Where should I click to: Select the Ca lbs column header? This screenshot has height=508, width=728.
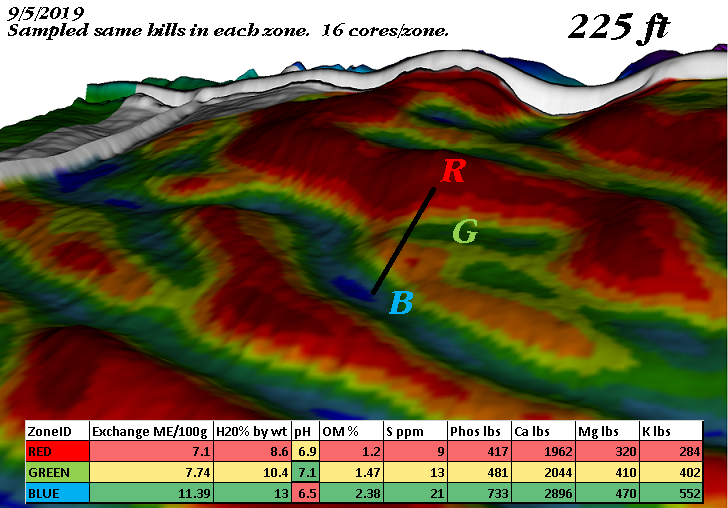543,431
